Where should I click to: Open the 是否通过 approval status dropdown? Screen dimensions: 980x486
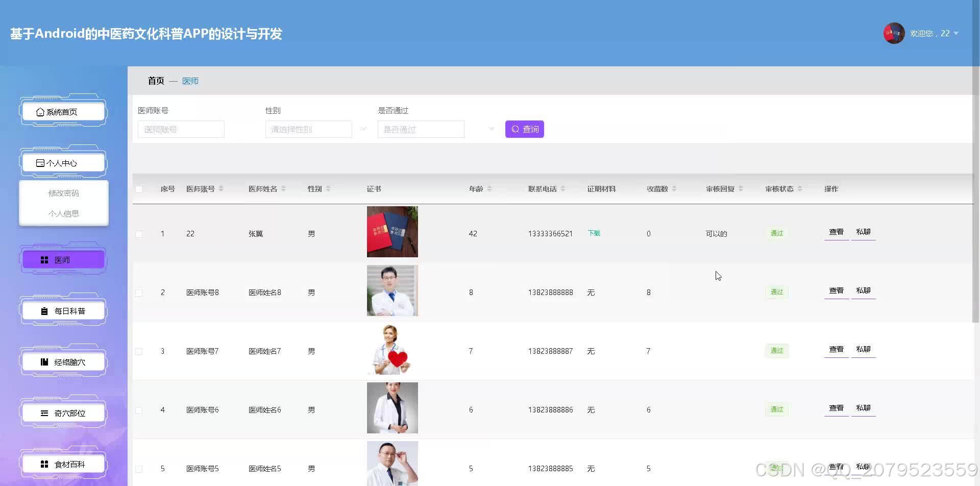point(421,129)
